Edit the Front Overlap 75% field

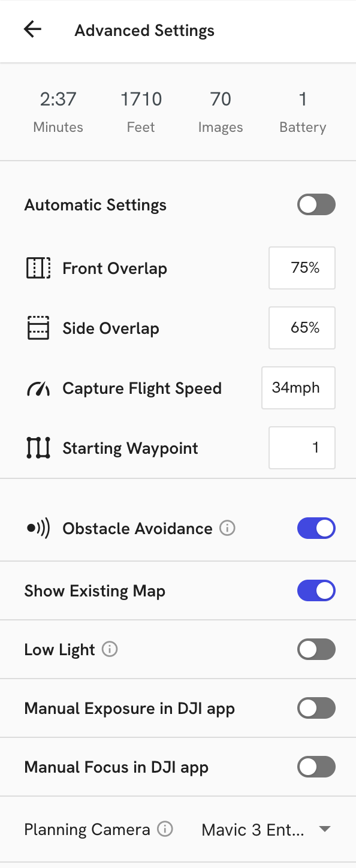tap(302, 268)
